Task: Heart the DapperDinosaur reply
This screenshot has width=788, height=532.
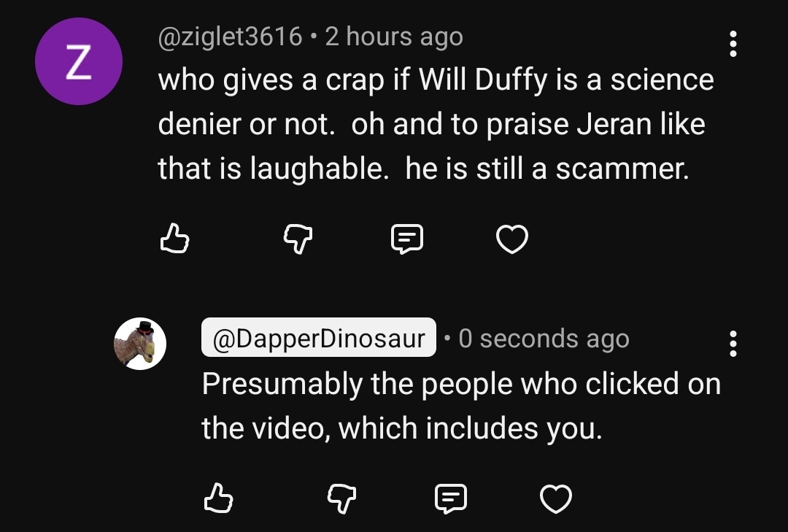Action: click(555, 499)
